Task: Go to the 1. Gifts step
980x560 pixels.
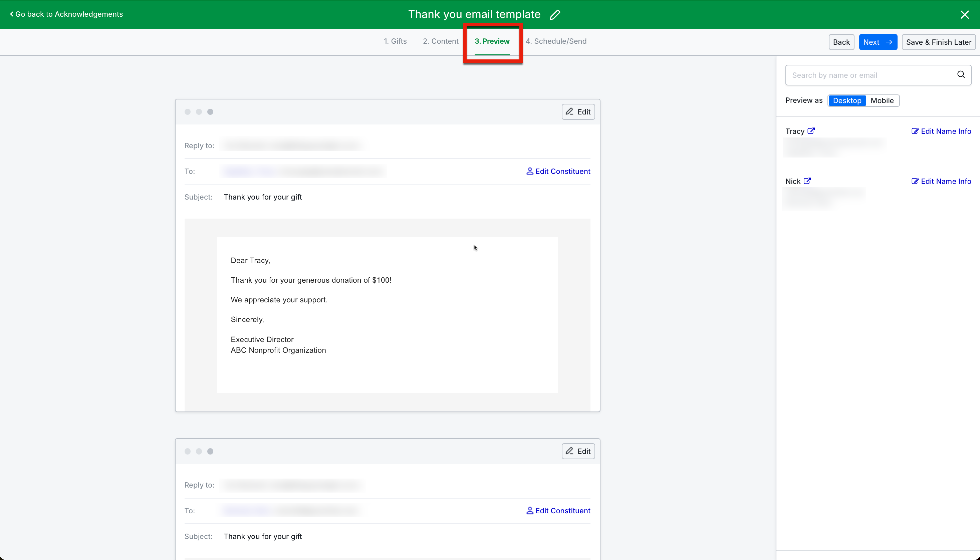Action: (395, 41)
